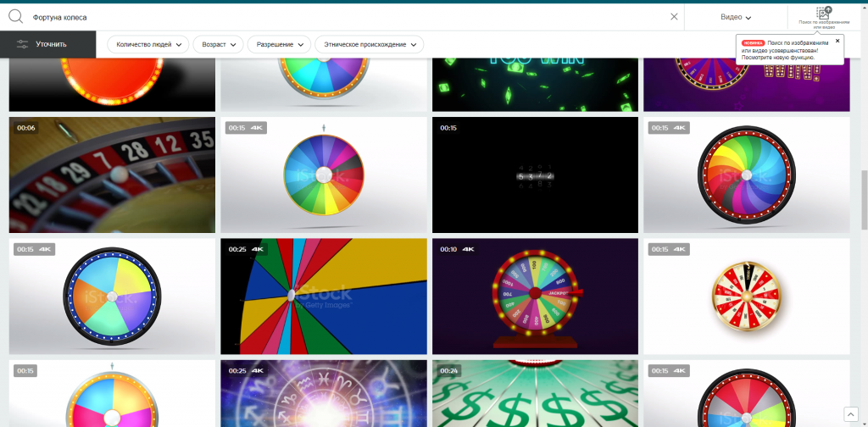The width and height of the screenshot is (868, 427).
Task: Open the red and gold fortune wheel video
Action: pos(747,297)
